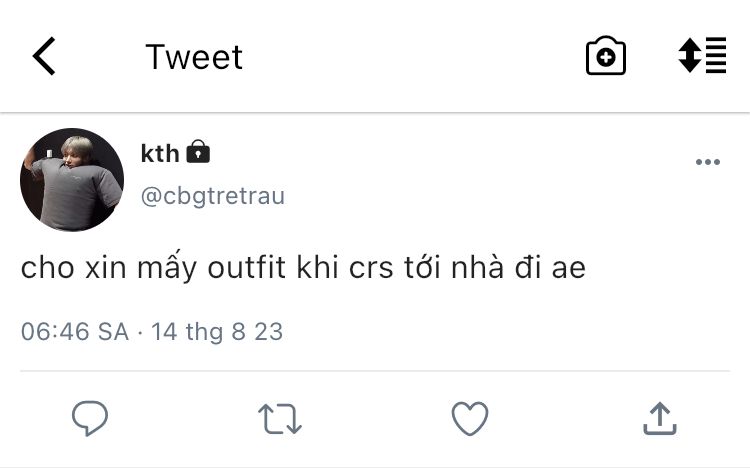Viewport: 750px width, 468px height.
Task: Open the camera add-photo icon
Action: click(x=605, y=57)
